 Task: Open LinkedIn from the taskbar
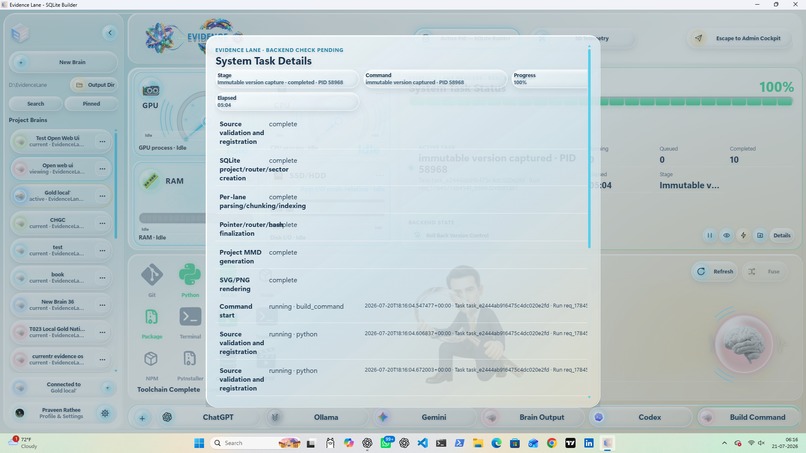coord(589,443)
